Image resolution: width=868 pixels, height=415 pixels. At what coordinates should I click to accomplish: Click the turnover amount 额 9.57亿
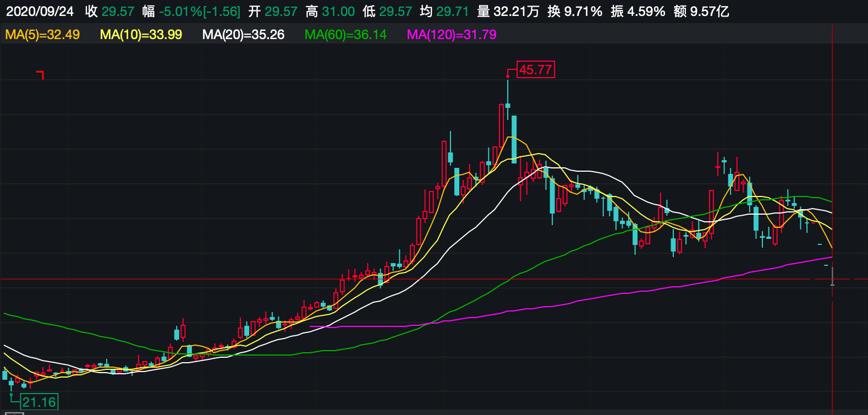[x=701, y=12]
